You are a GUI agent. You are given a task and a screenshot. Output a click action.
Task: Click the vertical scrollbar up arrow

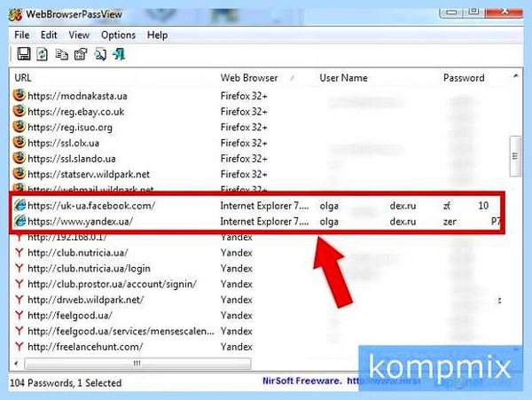click(516, 76)
